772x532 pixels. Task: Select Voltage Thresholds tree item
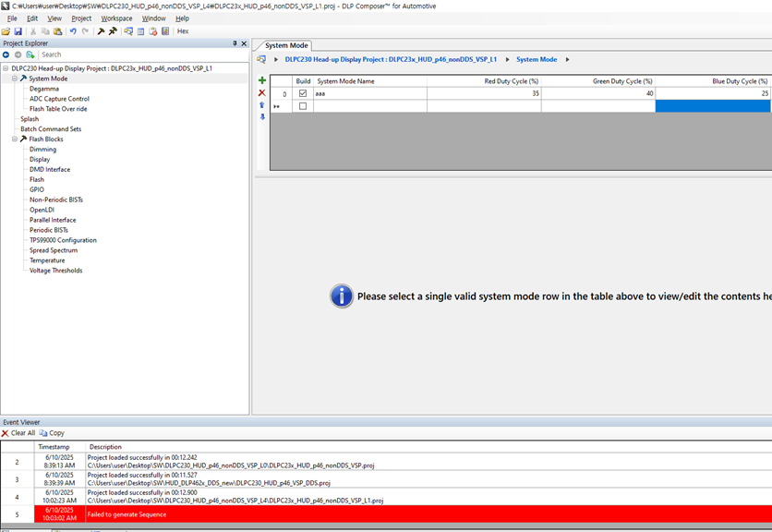click(x=55, y=271)
